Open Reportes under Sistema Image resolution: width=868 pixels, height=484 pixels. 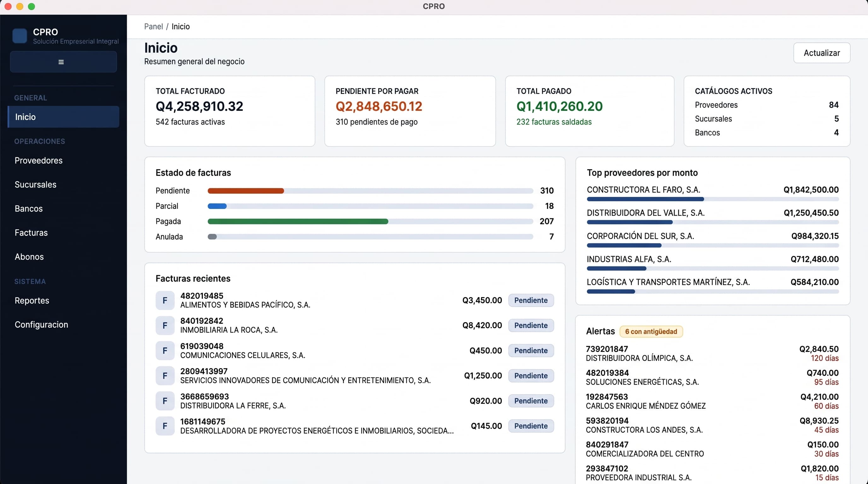[x=63, y=301]
